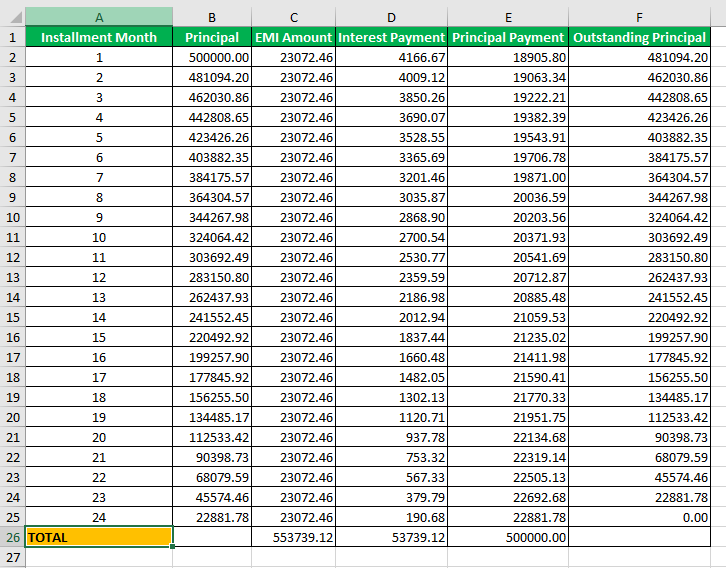
Task: Click the interest payment 3201.46
Action: pyautogui.click(x=392, y=177)
